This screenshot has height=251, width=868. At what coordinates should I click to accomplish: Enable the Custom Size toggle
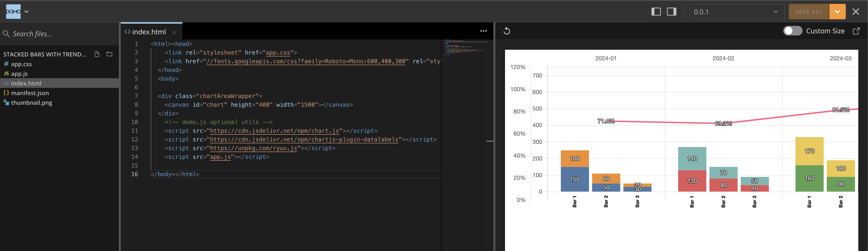coord(792,30)
